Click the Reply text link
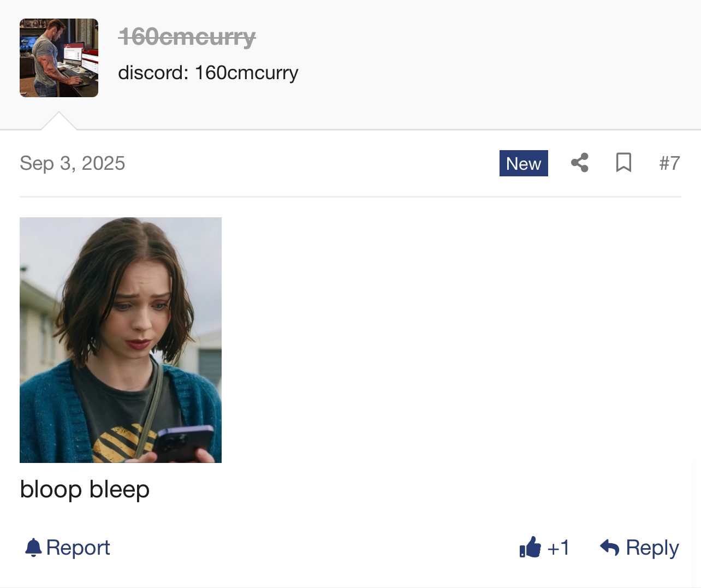701x588 pixels. click(652, 547)
